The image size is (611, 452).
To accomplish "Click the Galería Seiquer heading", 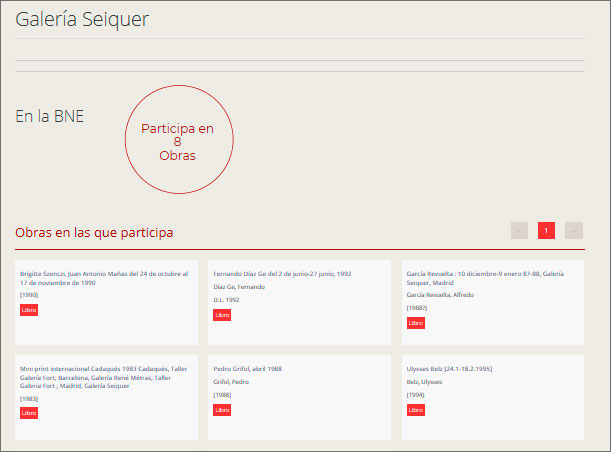I will [x=82, y=19].
